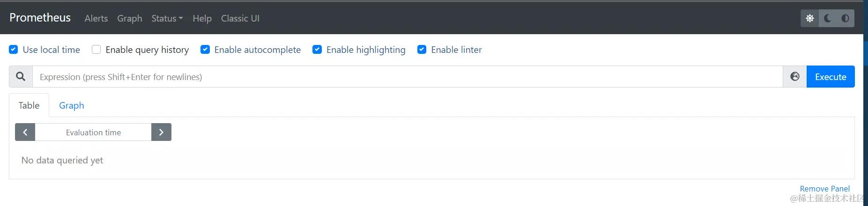Viewport: 868px width, 206px height.
Task: Uncheck the Enable linter option
Action: pyautogui.click(x=422, y=50)
